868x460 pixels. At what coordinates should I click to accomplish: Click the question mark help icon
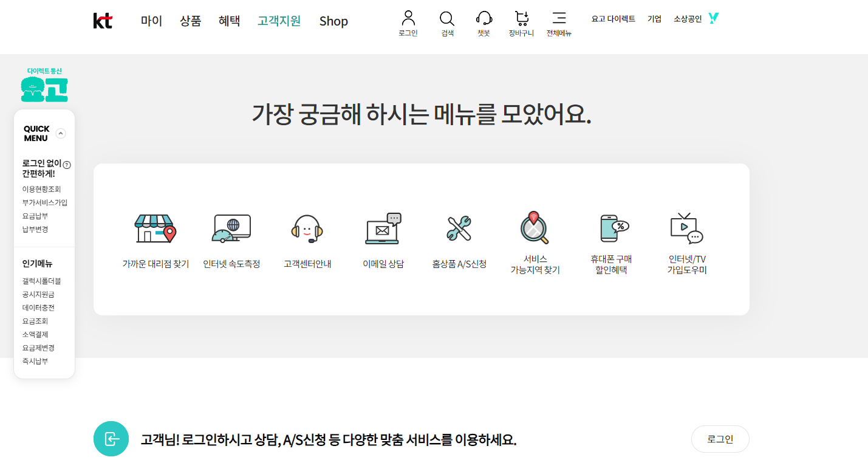pos(67,165)
